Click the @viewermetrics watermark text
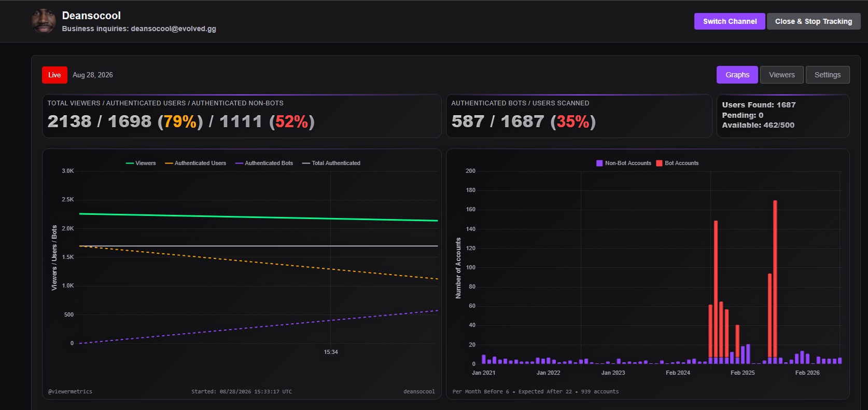868x410 pixels. point(70,391)
